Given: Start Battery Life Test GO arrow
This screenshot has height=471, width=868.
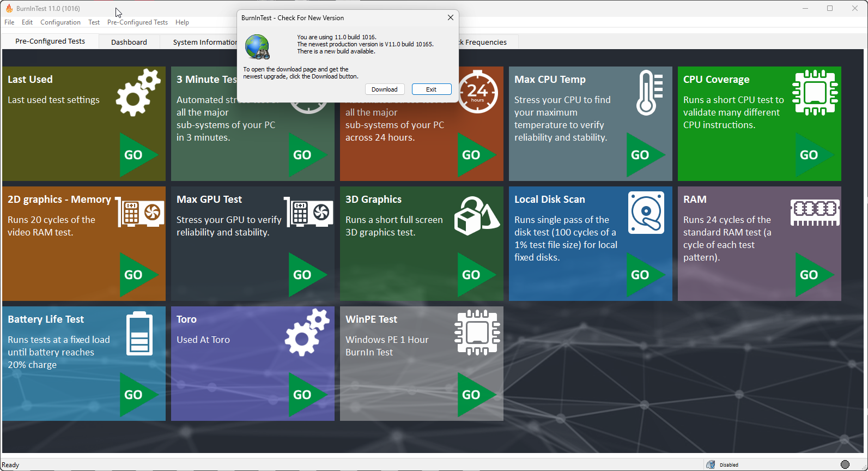Looking at the screenshot, I should point(139,395).
